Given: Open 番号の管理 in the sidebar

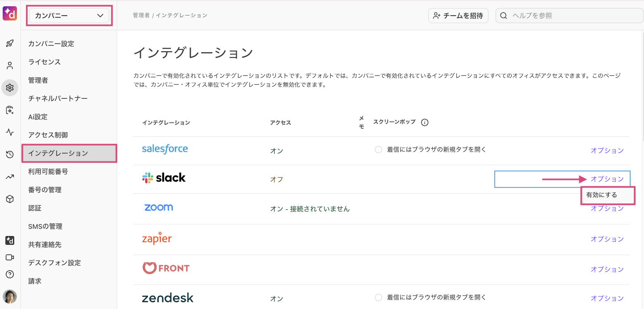Looking at the screenshot, I should [45, 190].
